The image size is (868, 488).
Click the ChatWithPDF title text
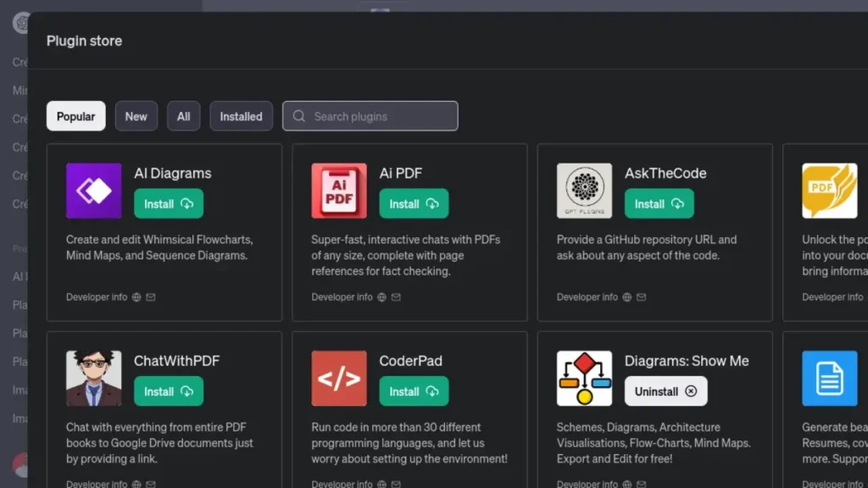pos(176,361)
